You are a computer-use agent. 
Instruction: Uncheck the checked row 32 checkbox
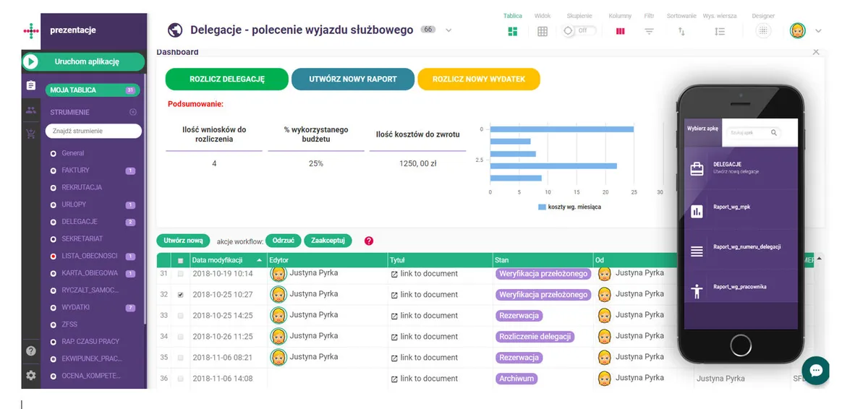180,295
